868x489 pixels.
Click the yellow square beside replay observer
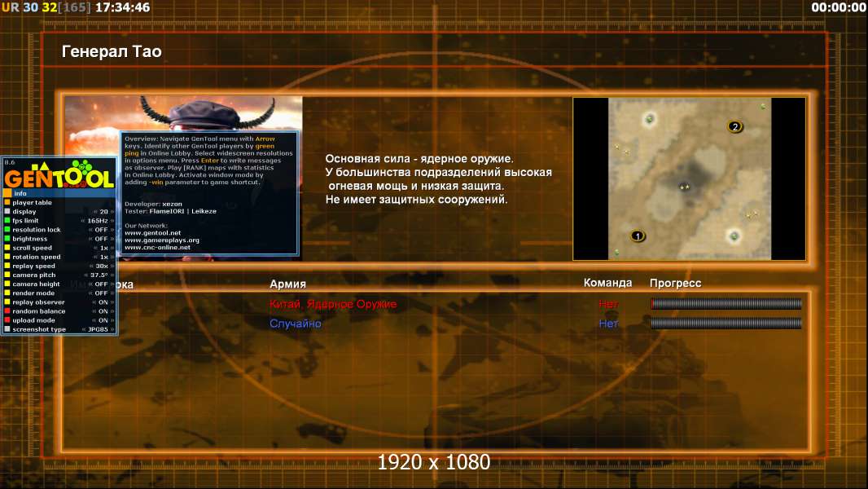point(7,302)
